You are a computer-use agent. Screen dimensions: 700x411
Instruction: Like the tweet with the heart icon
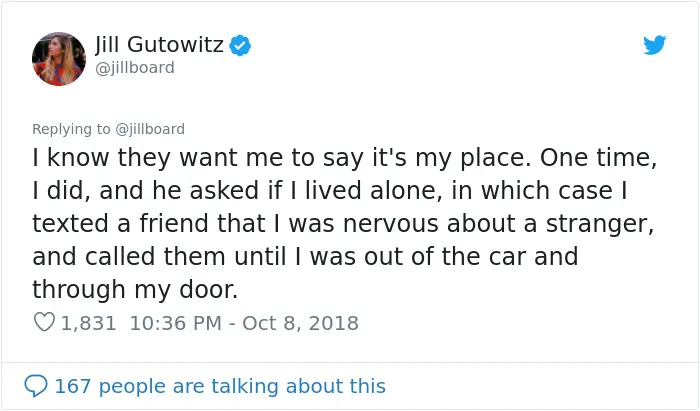click(x=44, y=322)
